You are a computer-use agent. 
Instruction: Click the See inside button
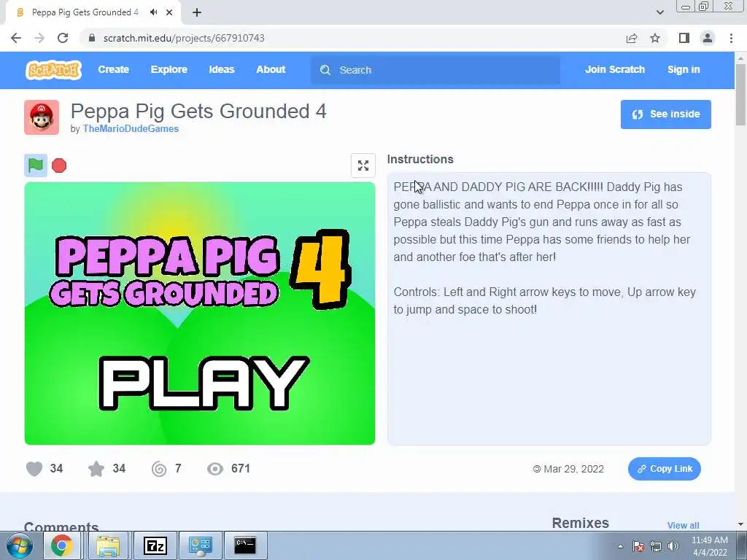[x=665, y=114]
